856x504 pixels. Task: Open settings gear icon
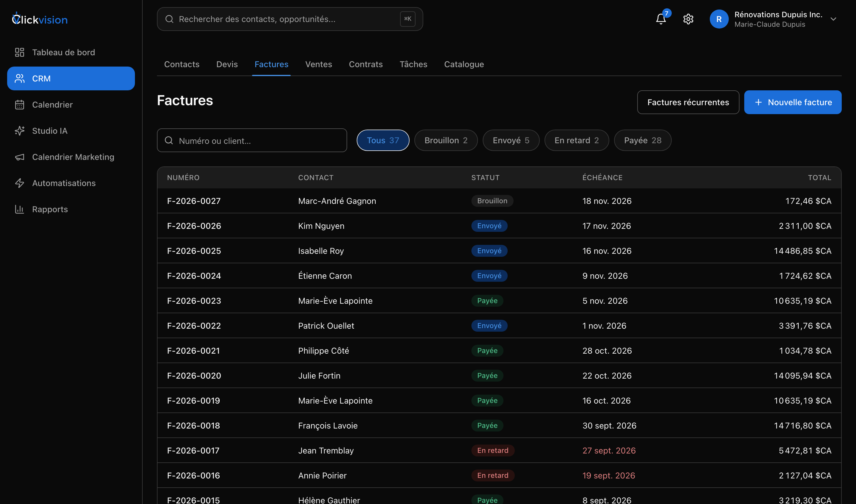click(688, 19)
